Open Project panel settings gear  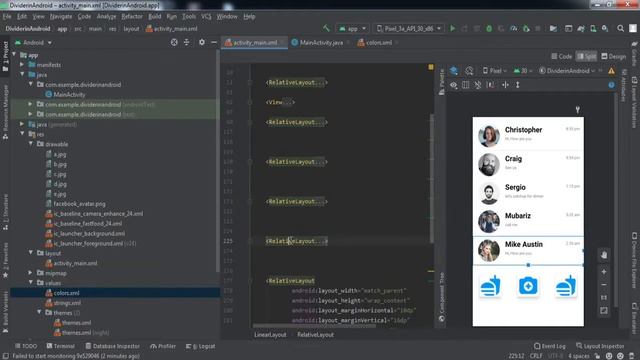[202, 42]
